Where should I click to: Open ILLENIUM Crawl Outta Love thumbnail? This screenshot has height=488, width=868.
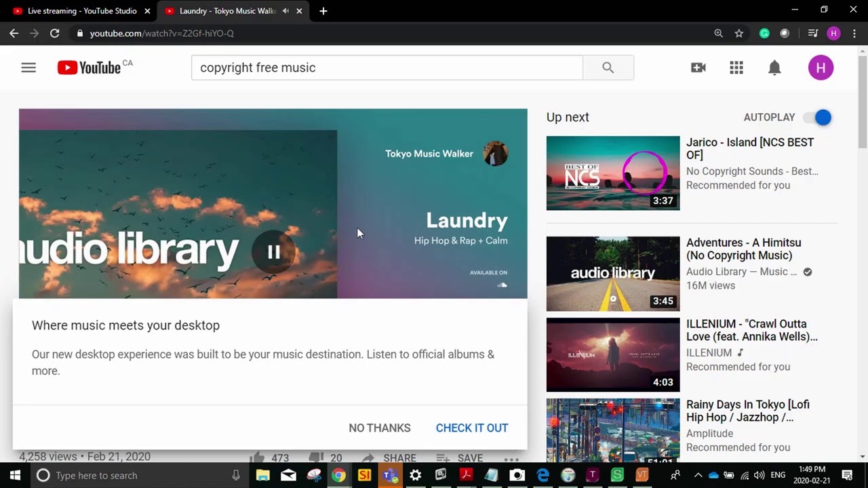point(613,354)
